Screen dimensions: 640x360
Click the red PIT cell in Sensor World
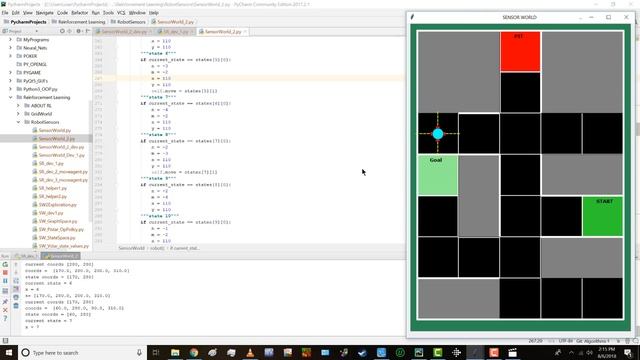(520, 51)
